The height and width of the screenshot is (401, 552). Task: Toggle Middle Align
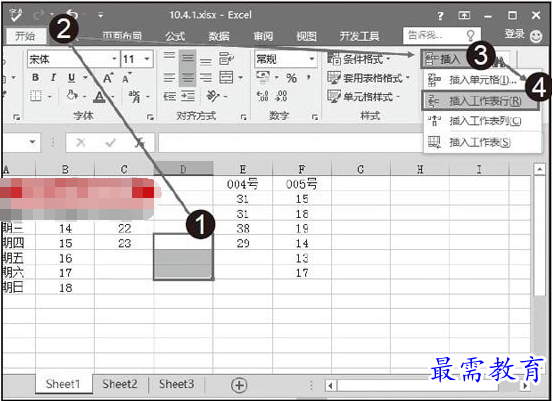[187, 58]
